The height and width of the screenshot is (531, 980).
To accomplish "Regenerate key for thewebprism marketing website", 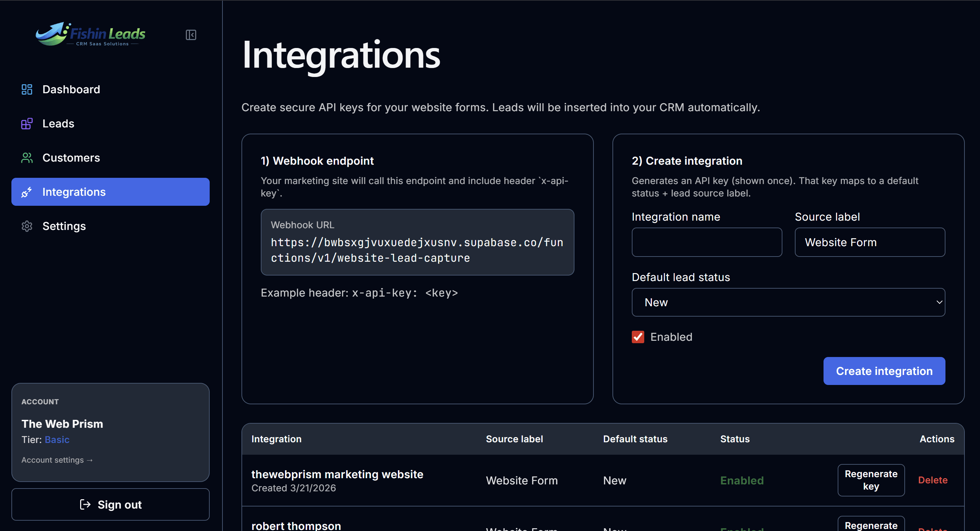I will click(871, 480).
